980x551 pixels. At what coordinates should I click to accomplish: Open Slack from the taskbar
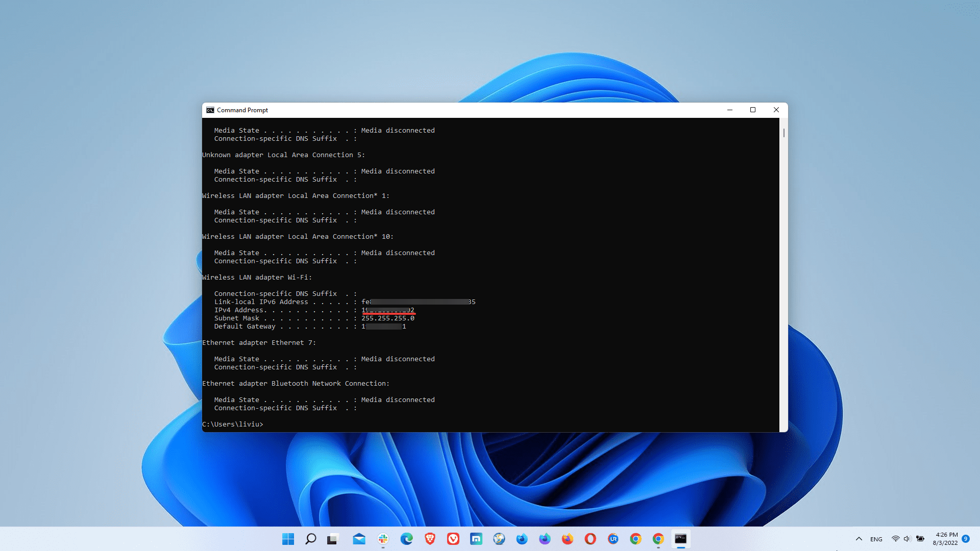[x=383, y=539]
